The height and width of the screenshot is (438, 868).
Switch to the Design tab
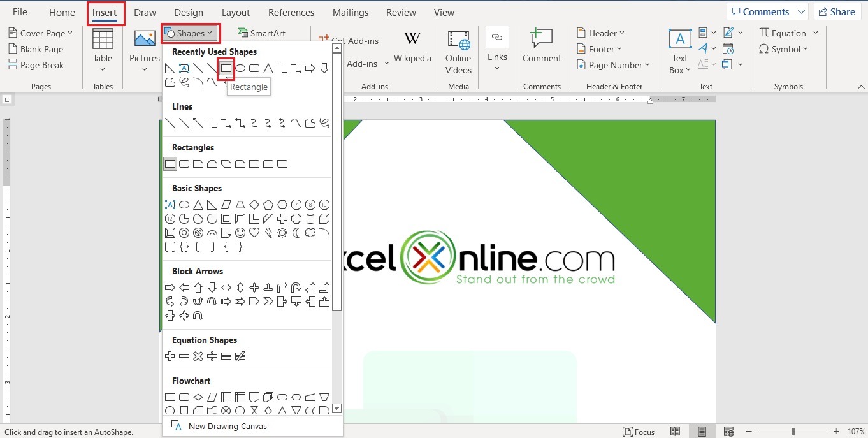pos(189,12)
